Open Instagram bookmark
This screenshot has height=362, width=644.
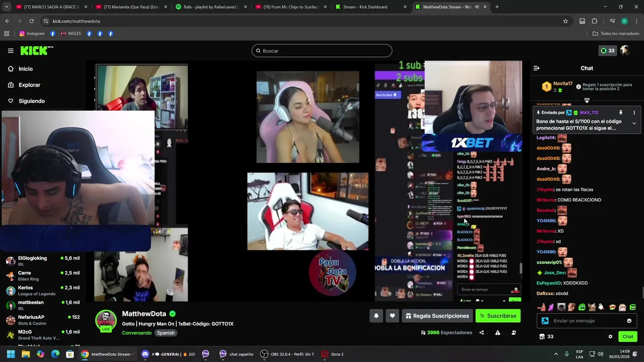point(32,34)
